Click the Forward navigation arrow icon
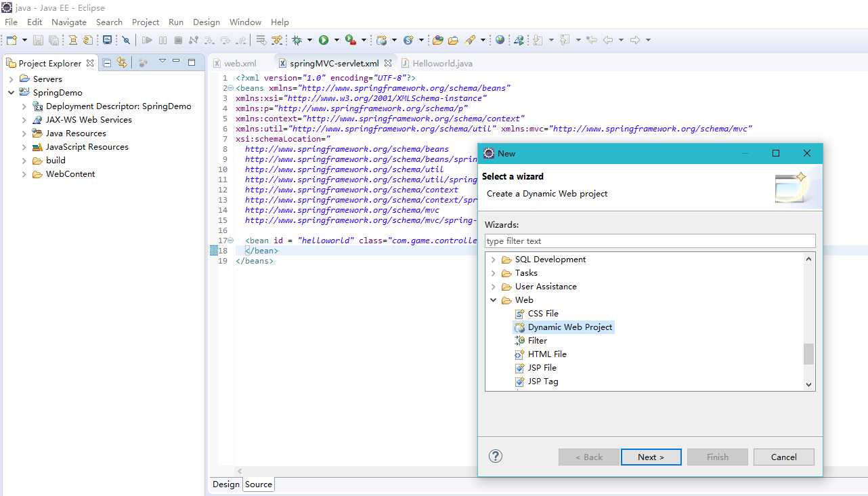This screenshot has height=496, width=868. click(x=635, y=40)
